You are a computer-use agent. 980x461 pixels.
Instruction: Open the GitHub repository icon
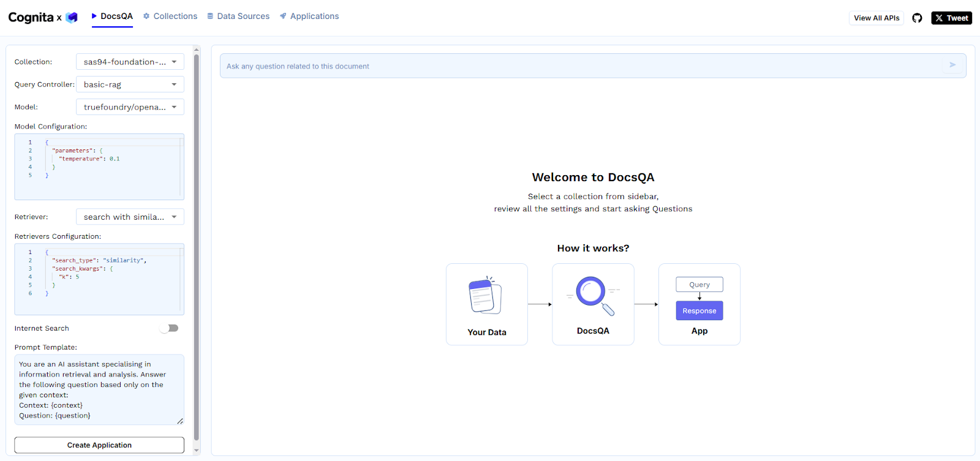tap(917, 18)
